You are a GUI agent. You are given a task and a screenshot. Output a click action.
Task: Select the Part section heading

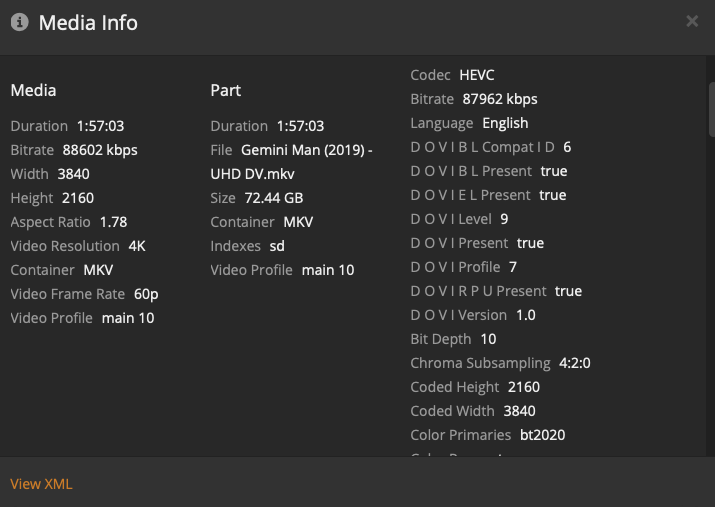point(226,90)
